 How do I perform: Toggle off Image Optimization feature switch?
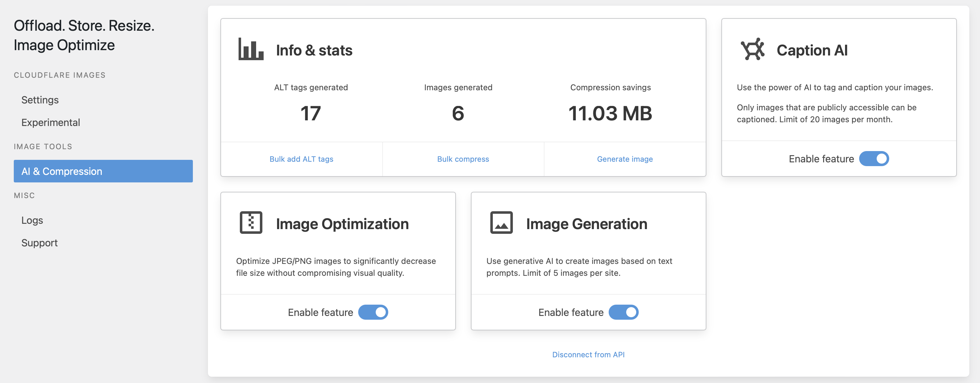click(373, 312)
